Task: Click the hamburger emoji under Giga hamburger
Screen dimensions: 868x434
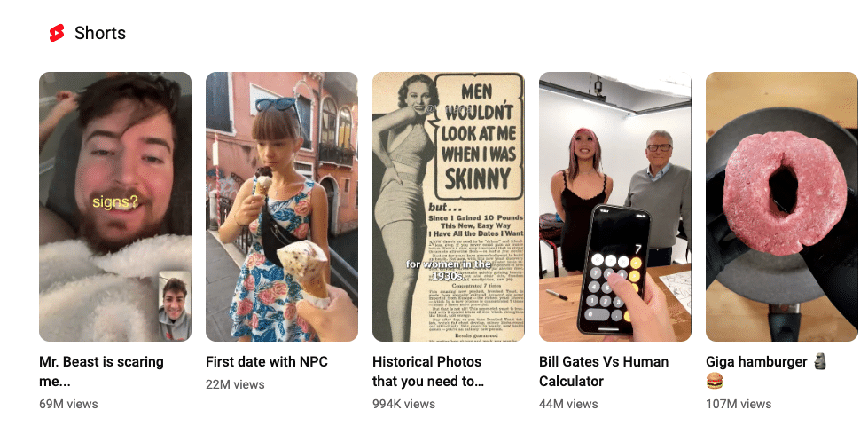Action: [715, 382]
